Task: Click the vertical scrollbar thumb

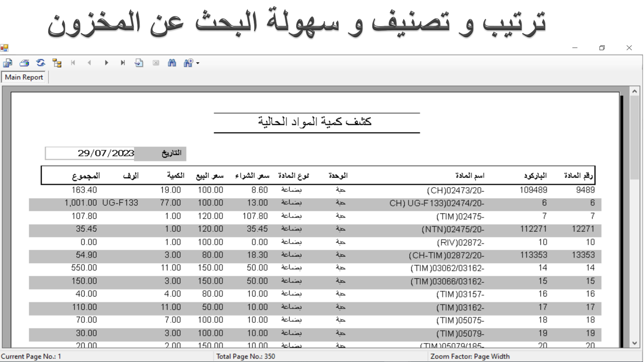Action: coord(634,137)
